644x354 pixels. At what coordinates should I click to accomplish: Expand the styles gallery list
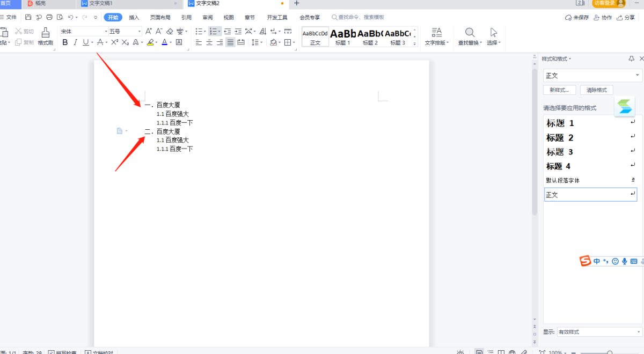[414, 43]
